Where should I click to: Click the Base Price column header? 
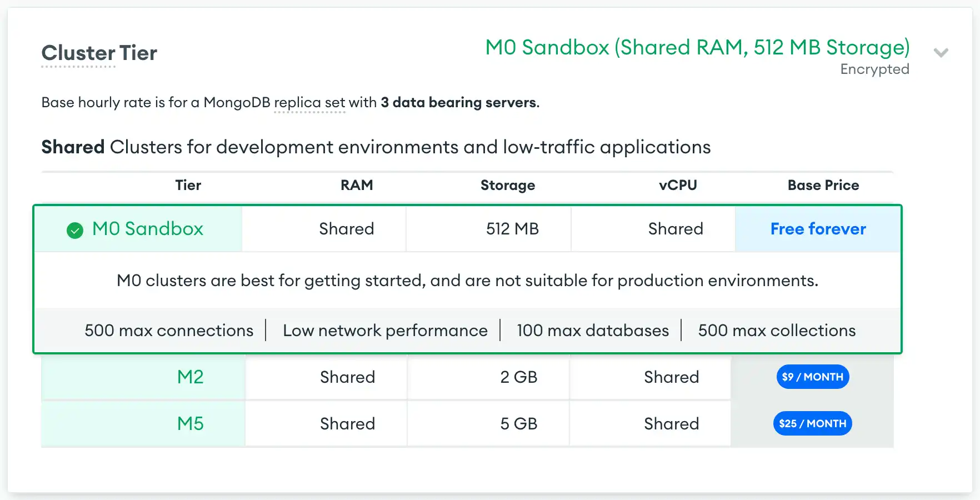[823, 186]
